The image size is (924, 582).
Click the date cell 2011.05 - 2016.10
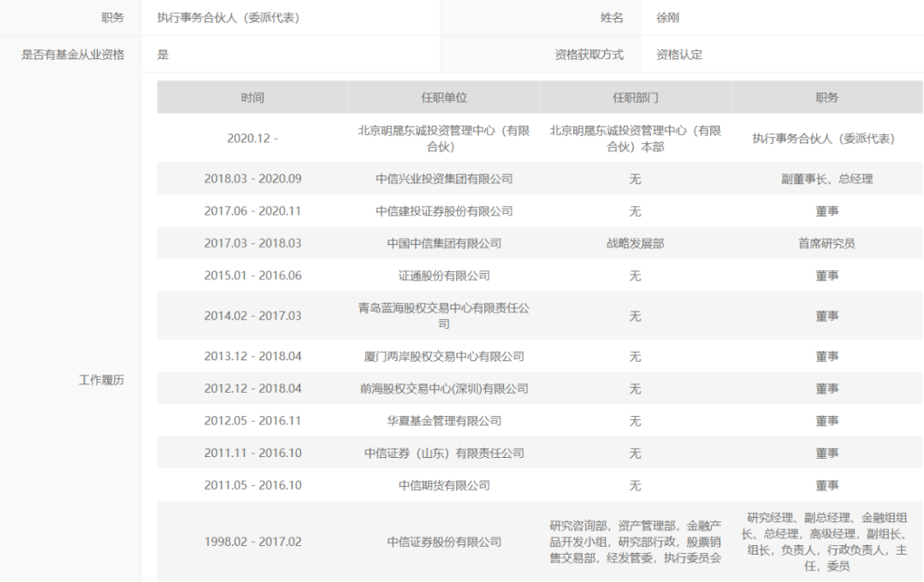click(x=252, y=485)
